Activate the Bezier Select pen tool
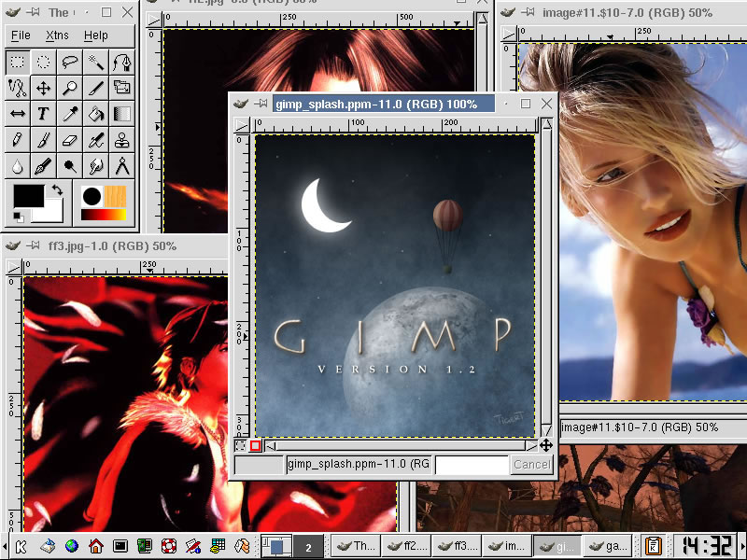The image size is (747, 560). [122, 63]
